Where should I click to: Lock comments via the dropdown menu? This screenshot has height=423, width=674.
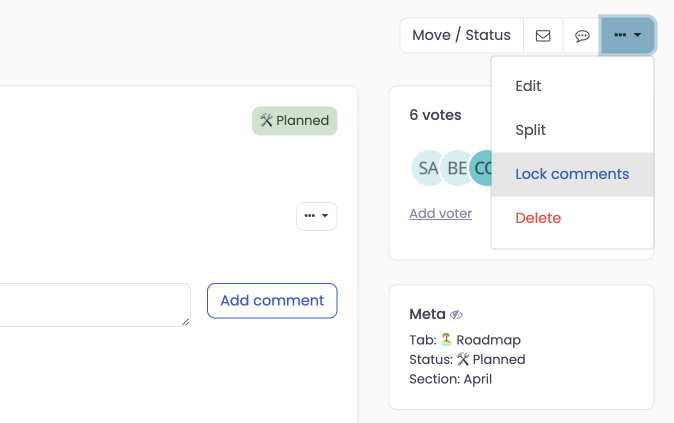[x=572, y=174]
